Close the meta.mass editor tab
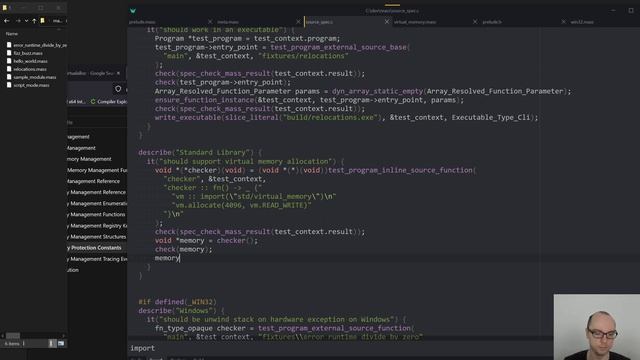Screen dimensions: 640x360 [x=298, y=22]
